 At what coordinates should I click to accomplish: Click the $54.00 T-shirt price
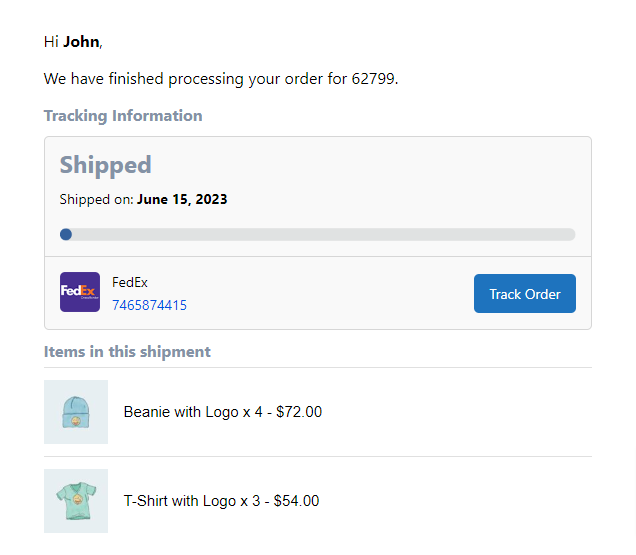pyautogui.click(x=296, y=501)
